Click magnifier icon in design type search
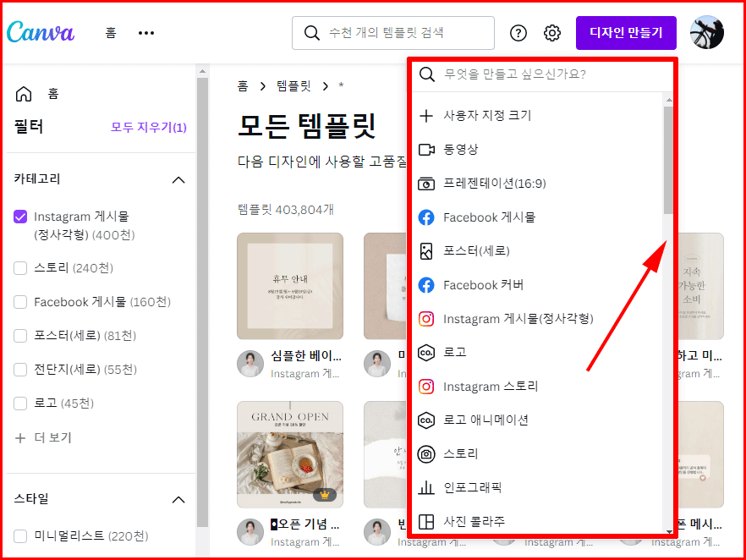 [x=426, y=74]
